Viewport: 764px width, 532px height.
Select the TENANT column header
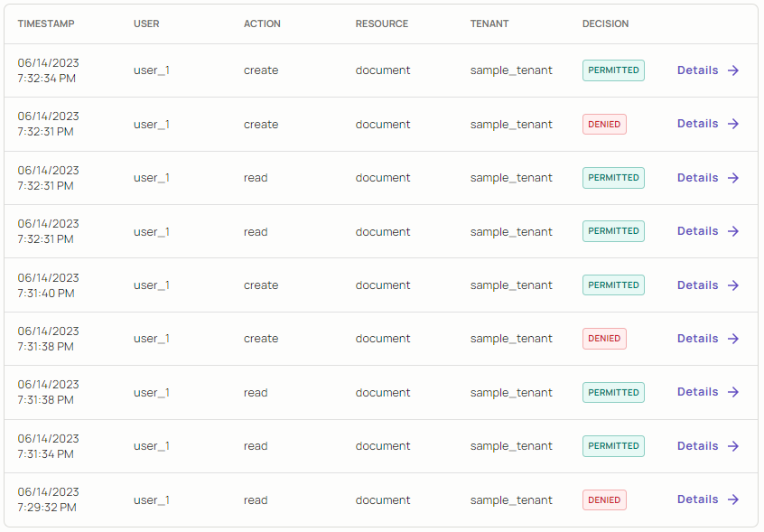pyautogui.click(x=489, y=23)
